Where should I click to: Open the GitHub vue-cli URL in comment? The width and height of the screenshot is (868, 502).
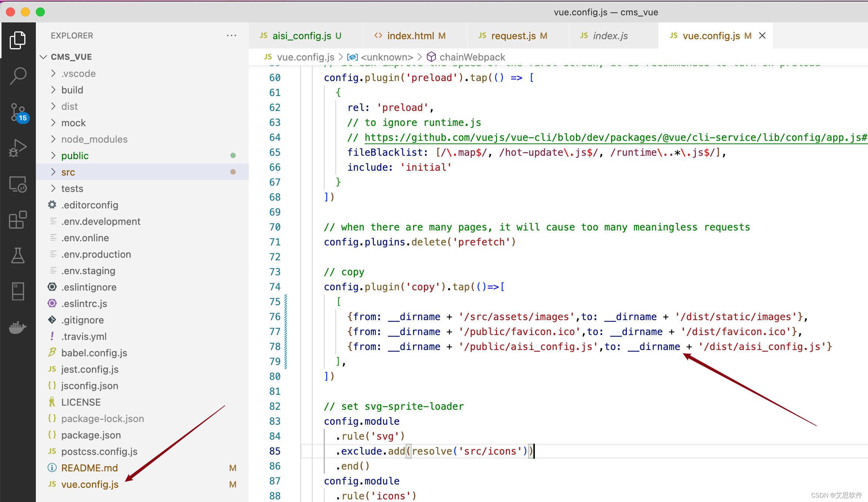click(x=598, y=137)
